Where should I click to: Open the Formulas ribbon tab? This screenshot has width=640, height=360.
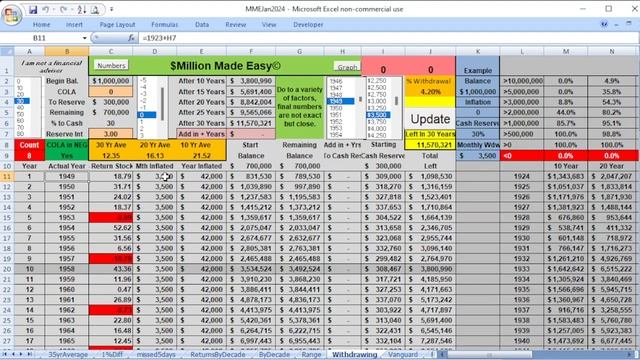(164, 24)
